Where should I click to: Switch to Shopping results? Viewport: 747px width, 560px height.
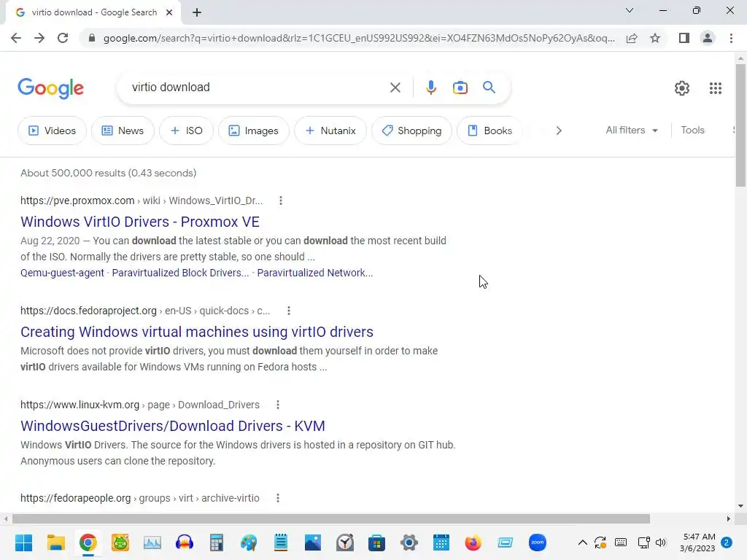(x=411, y=131)
